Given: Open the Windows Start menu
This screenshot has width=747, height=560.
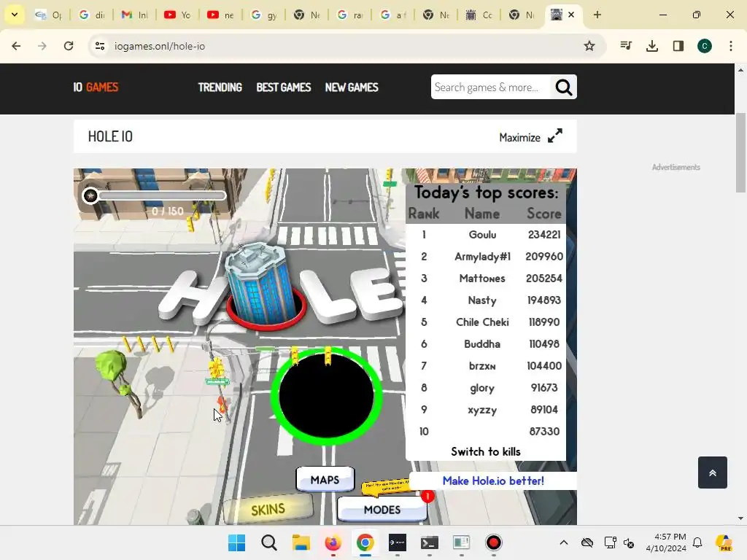Looking at the screenshot, I should (237, 542).
